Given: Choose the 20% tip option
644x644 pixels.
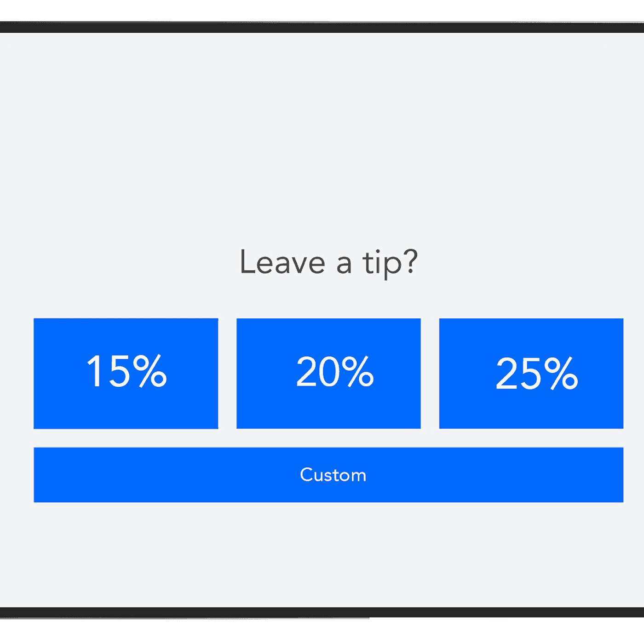Looking at the screenshot, I should click(328, 373).
